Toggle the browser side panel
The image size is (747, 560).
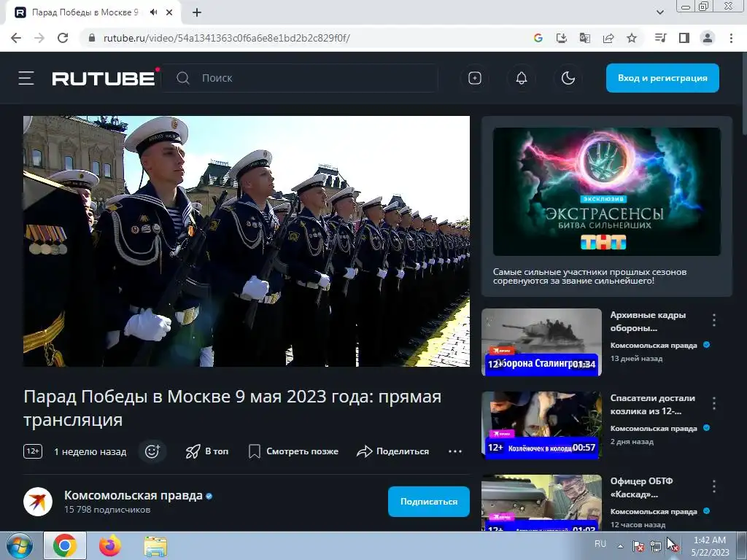[x=684, y=38]
